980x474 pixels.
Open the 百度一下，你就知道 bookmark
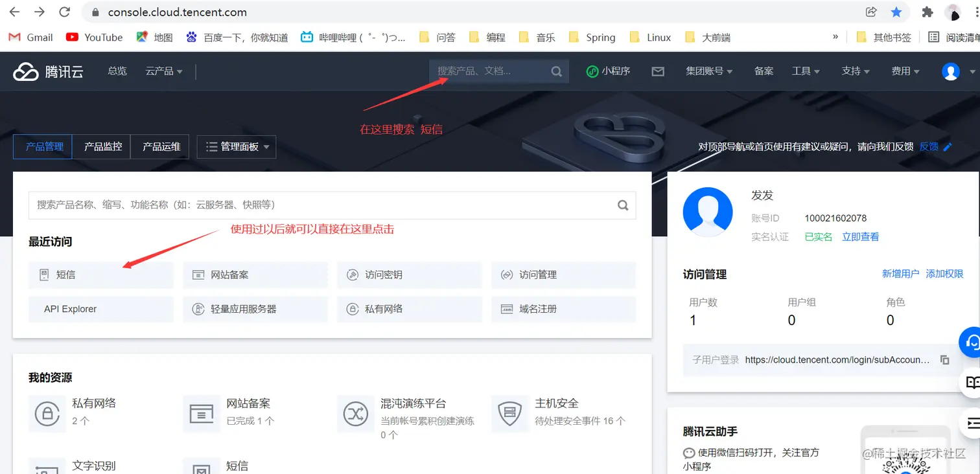point(237,38)
